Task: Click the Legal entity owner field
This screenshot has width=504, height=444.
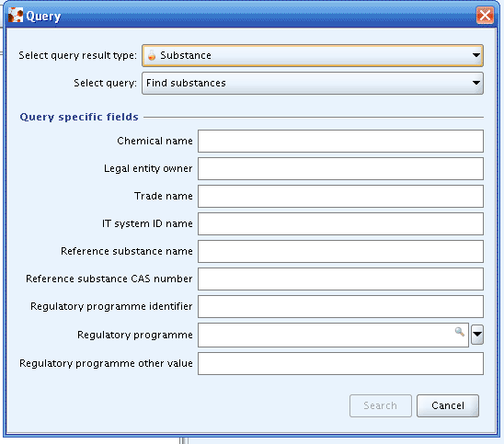Action: tap(340, 168)
